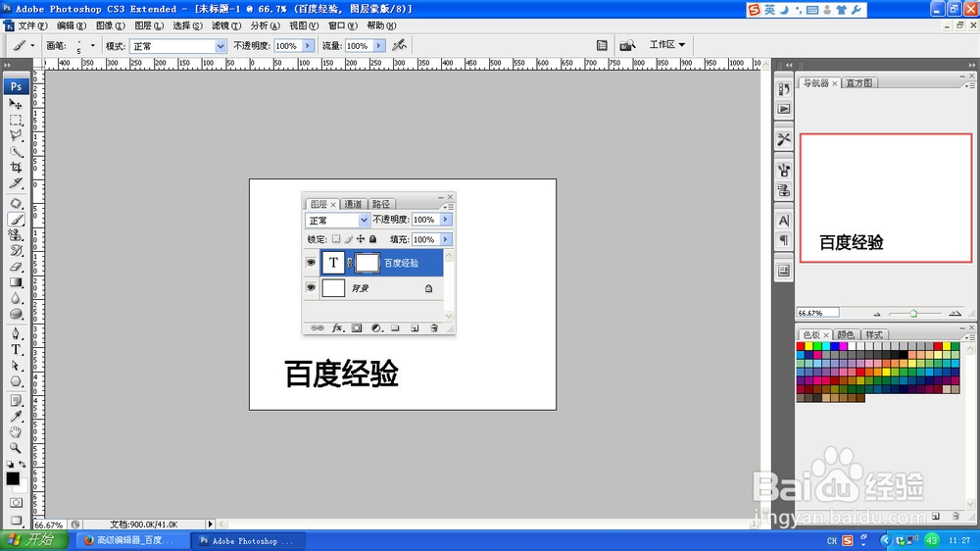Select the Hand tool

[x=16, y=432]
